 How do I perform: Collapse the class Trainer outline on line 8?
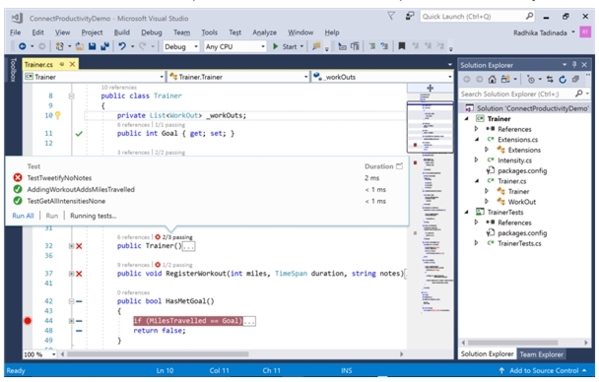tap(71, 96)
